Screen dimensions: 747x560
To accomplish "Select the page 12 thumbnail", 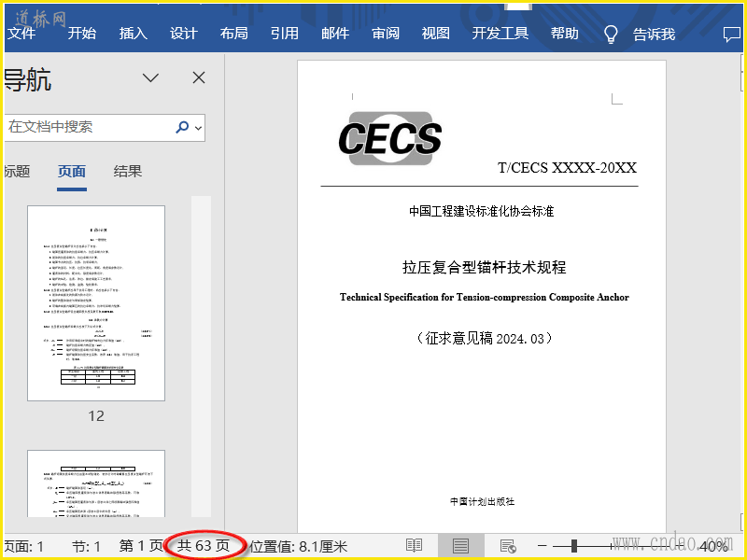I will click(96, 303).
